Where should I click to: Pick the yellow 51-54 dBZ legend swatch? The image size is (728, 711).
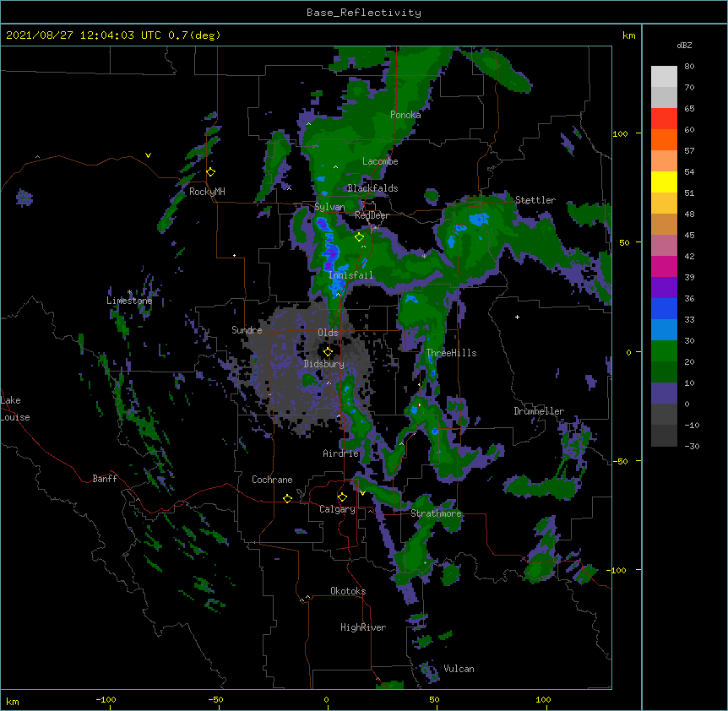pos(664,182)
